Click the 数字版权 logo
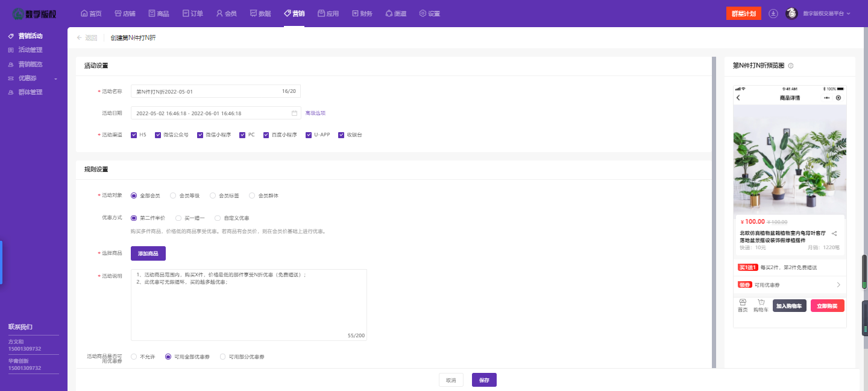868x391 pixels. click(x=34, y=13)
